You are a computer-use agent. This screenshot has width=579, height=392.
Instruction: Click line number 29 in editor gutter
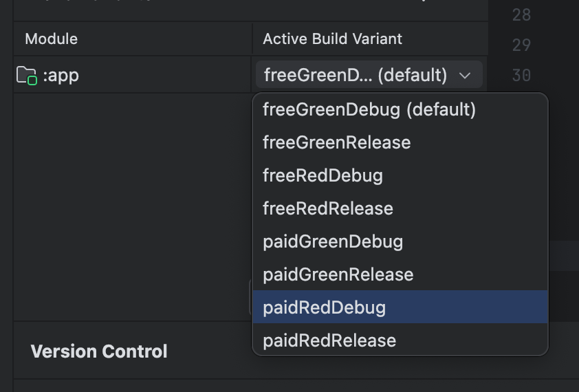pyautogui.click(x=521, y=45)
